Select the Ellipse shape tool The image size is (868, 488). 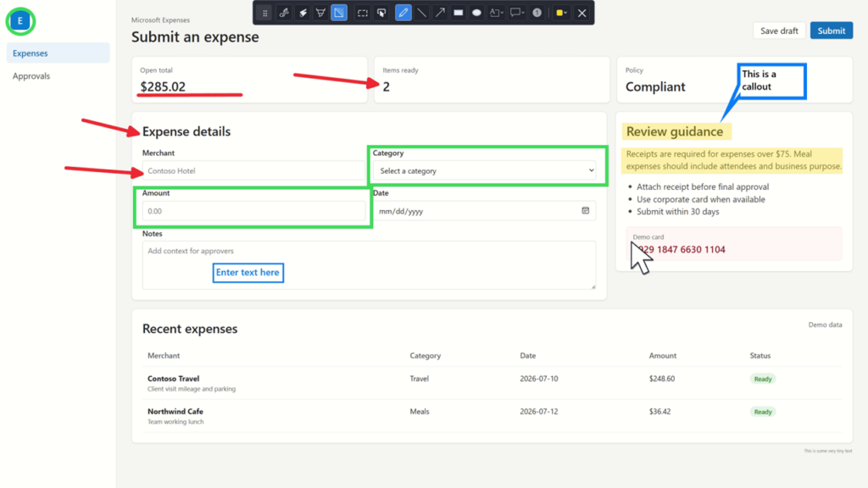476,13
